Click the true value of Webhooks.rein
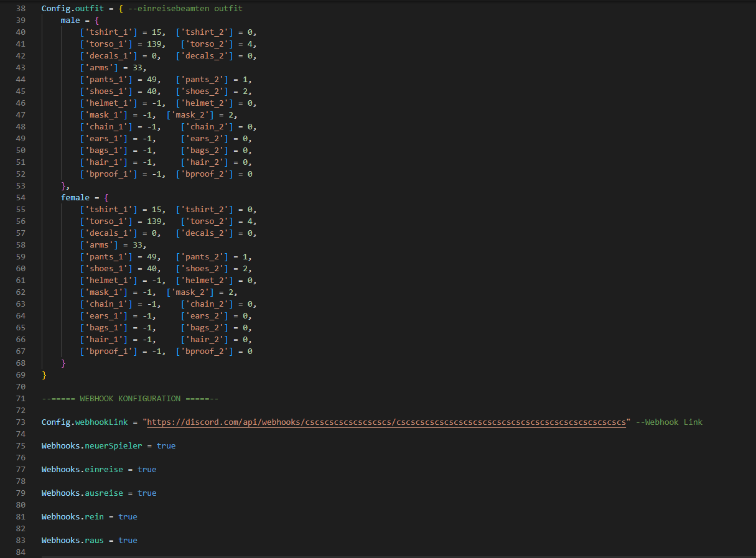756x558 pixels. click(128, 517)
